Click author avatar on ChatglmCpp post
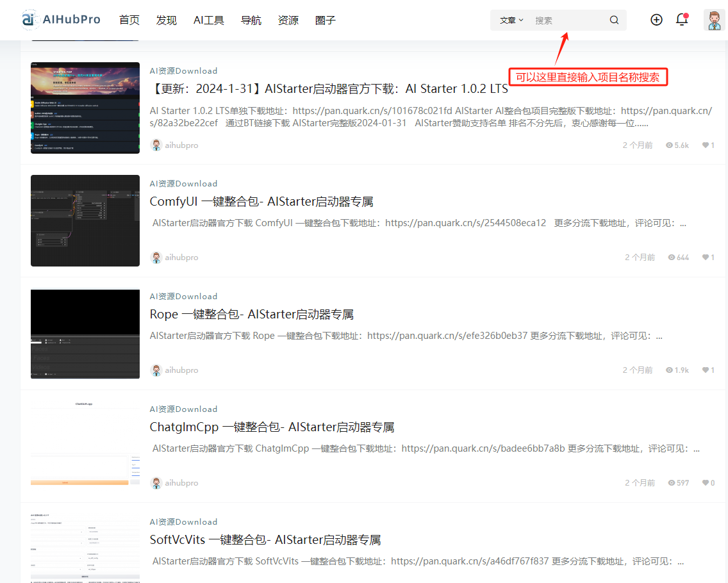Viewport: 728px width, 583px height. tap(156, 483)
